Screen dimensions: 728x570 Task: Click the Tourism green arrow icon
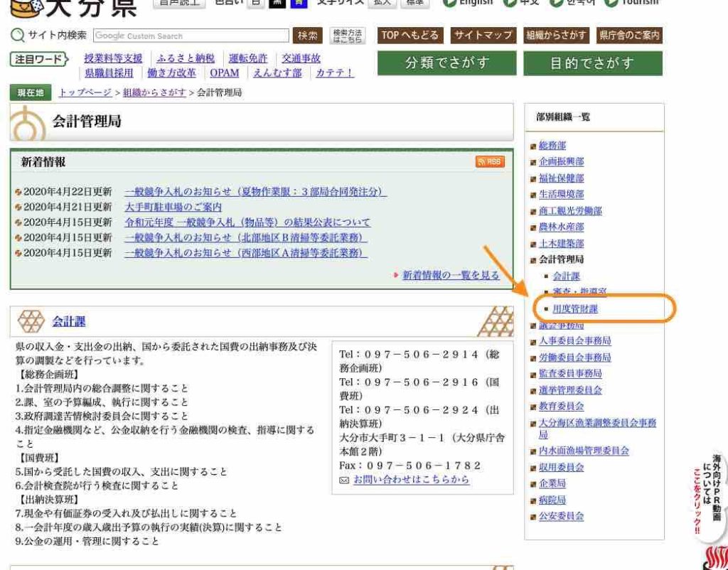point(611,3)
